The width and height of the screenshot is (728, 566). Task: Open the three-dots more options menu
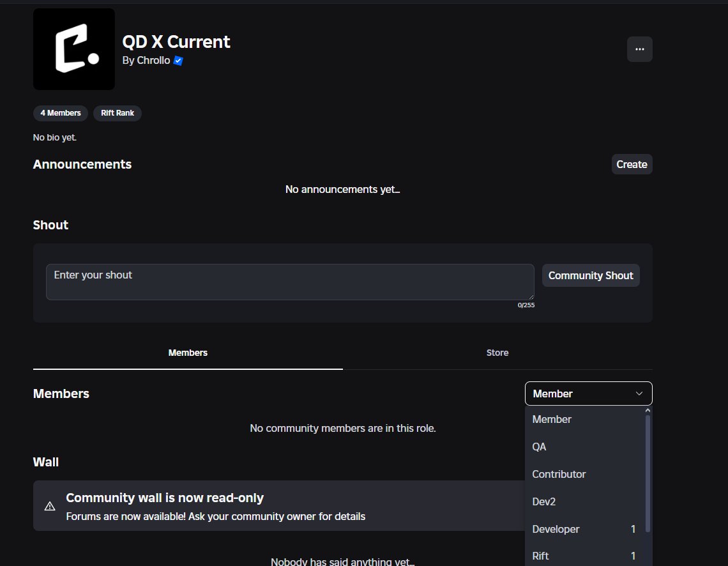(639, 49)
